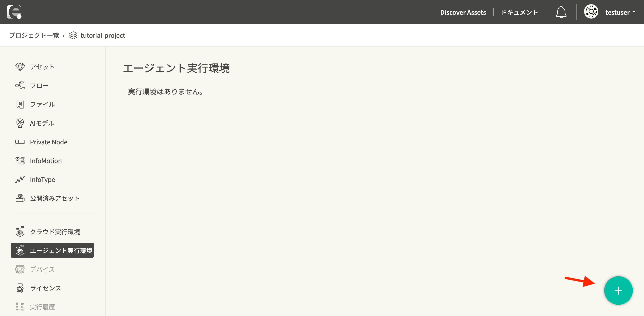The width and height of the screenshot is (644, 316).
Task: Click the enebular logo icon
Action: click(x=14, y=12)
